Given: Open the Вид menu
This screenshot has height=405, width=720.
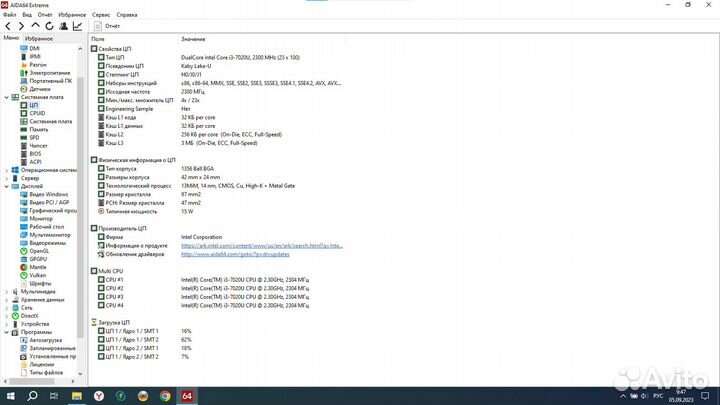Looking at the screenshot, I should pos(27,15).
